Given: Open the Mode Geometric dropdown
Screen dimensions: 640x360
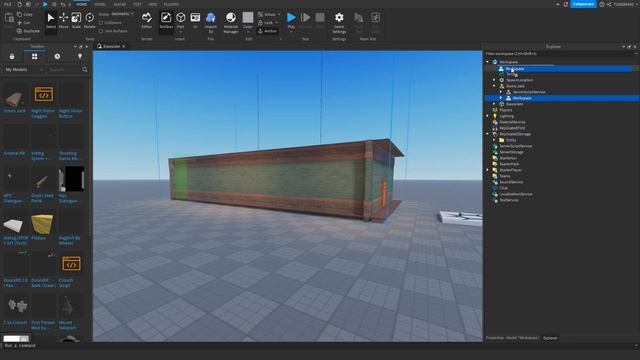Looking at the screenshot, I should [x=122, y=14].
